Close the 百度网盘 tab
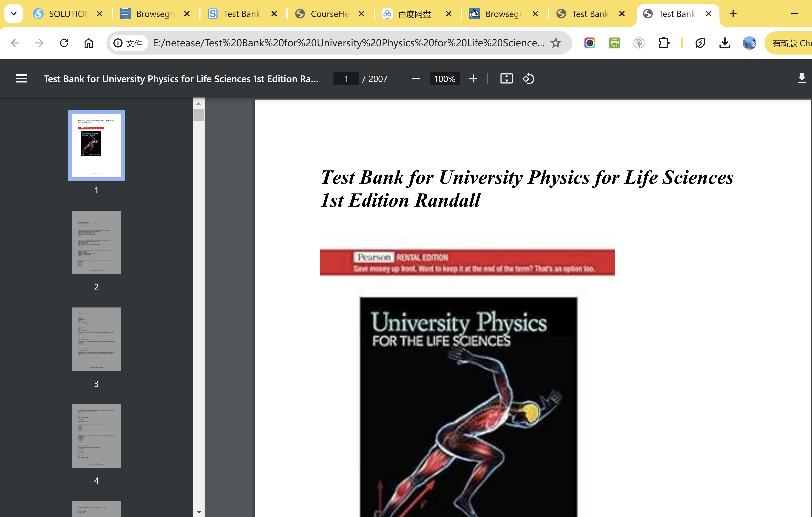The height and width of the screenshot is (517, 812). [449, 14]
